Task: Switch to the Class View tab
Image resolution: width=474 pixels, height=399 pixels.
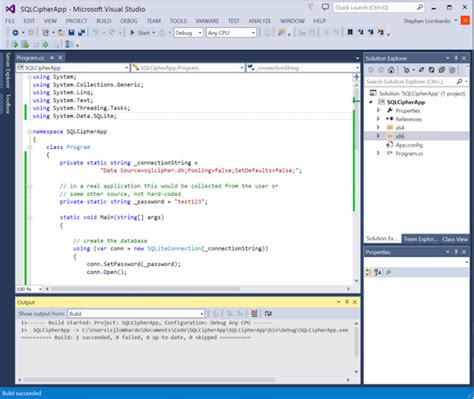Action: 455,239
